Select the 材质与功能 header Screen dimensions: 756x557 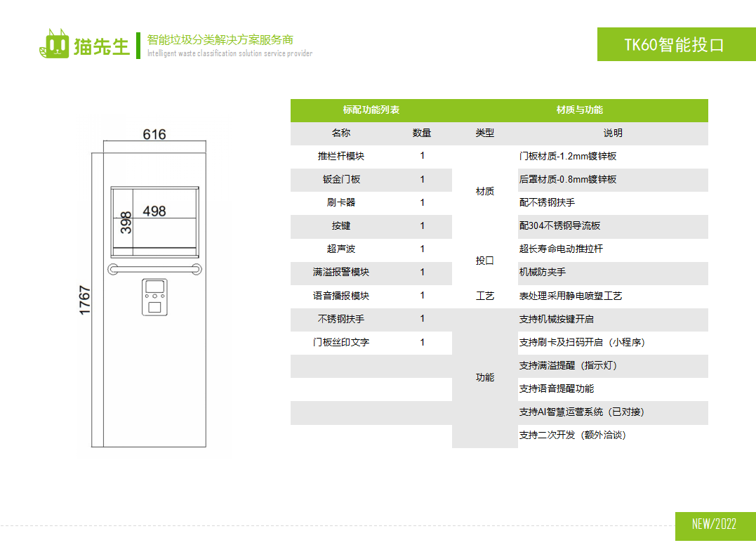579,110
